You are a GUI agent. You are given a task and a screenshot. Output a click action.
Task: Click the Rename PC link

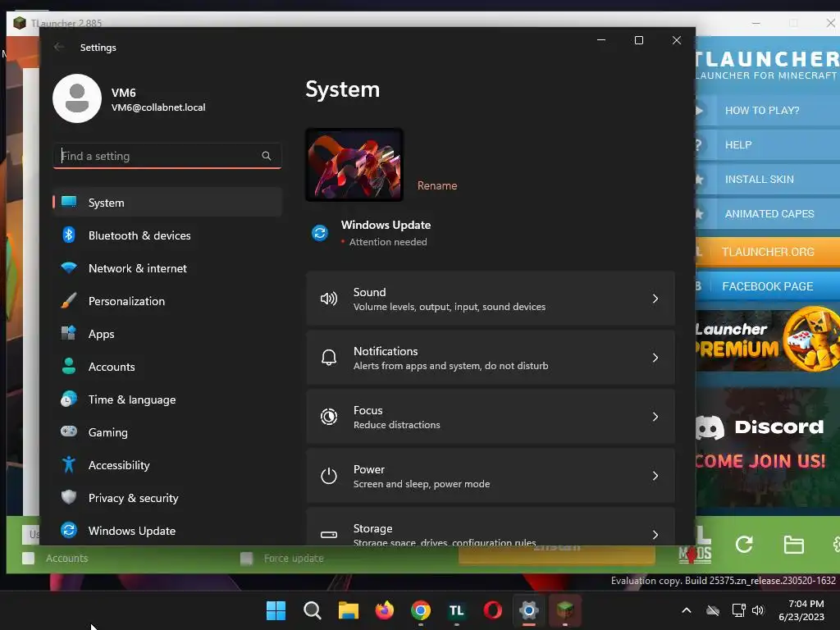pos(437,185)
